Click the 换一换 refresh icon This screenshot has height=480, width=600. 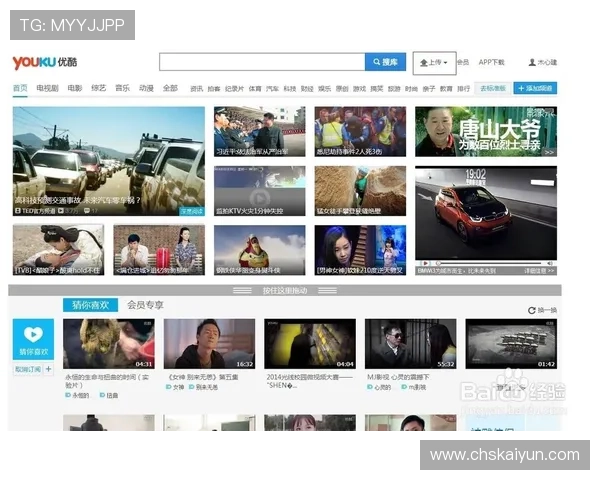pos(532,310)
